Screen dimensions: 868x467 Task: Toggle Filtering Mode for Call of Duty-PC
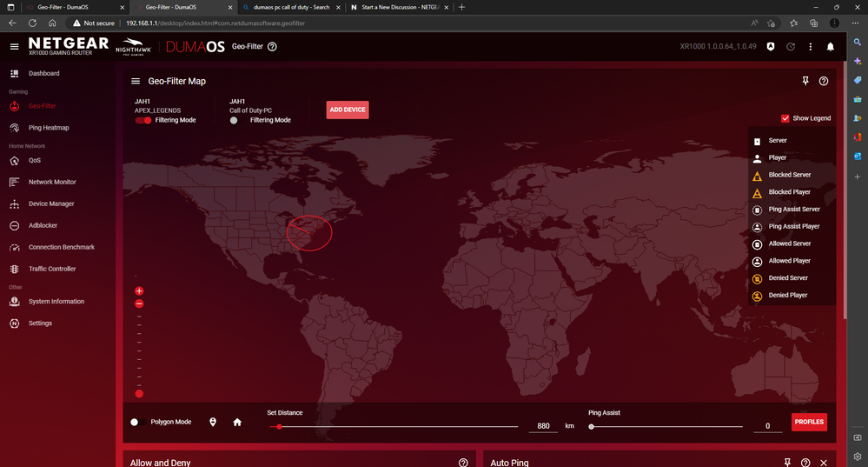238,120
